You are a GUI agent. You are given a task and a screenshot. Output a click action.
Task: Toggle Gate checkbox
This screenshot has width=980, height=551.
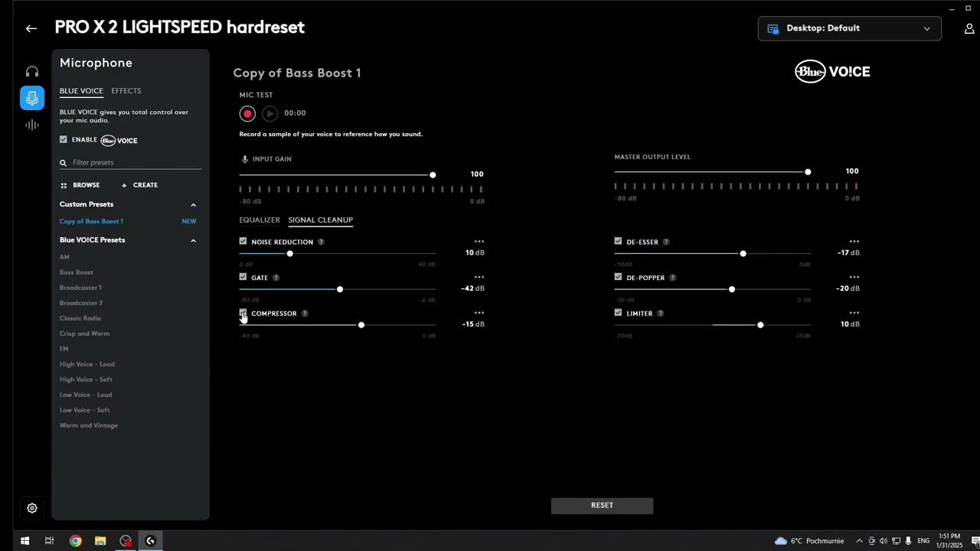[x=243, y=277]
